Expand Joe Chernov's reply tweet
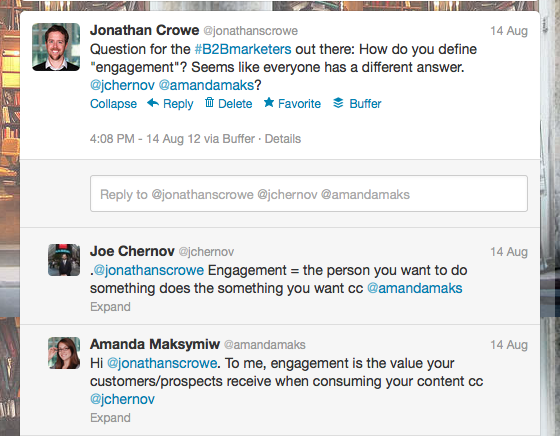The height and width of the screenshot is (436, 560). click(110, 307)
